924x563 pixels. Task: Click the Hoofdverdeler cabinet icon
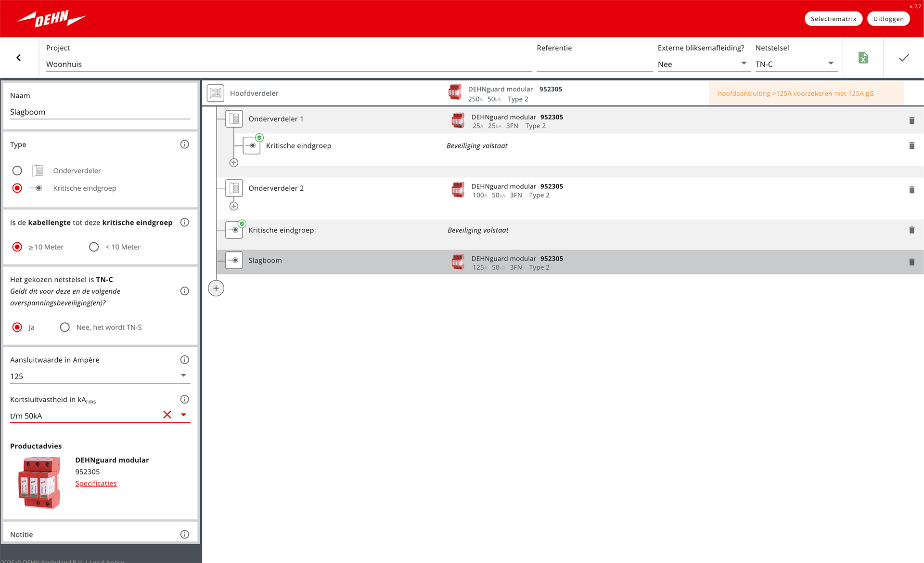(216, 93)
